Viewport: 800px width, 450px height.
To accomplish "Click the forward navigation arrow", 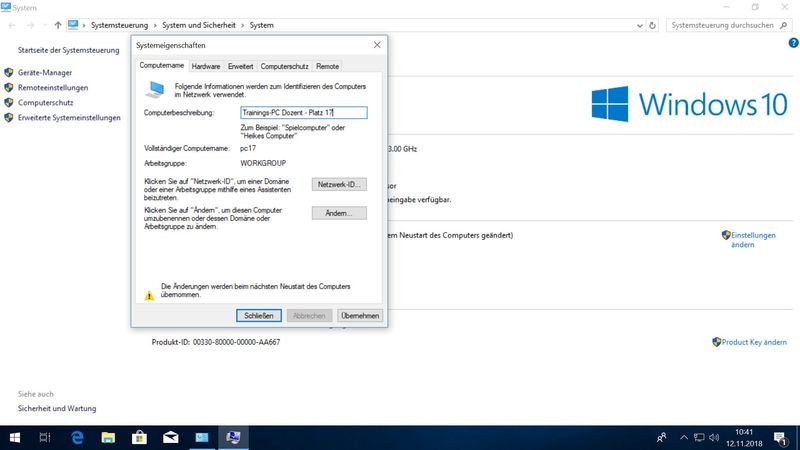I will click(x=30, y=25).
